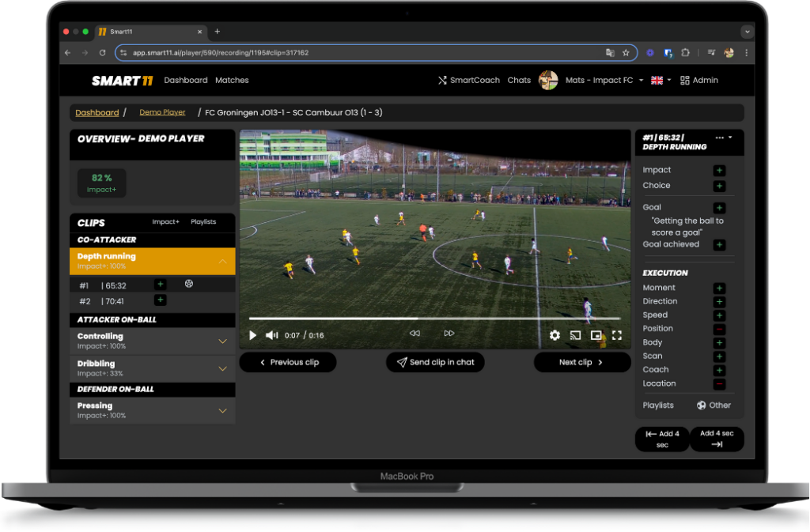The height and width of the screenshot is (532, 810).
Task: Open the clip three-dots menu
Action: point(720,138)
